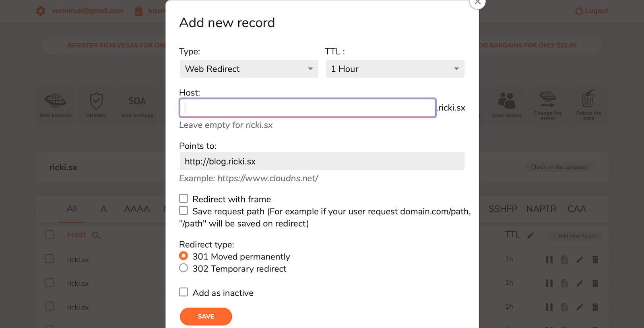
Task: Click the RICKI.BARGAINS $32.99 promo link
Action: 528,46
